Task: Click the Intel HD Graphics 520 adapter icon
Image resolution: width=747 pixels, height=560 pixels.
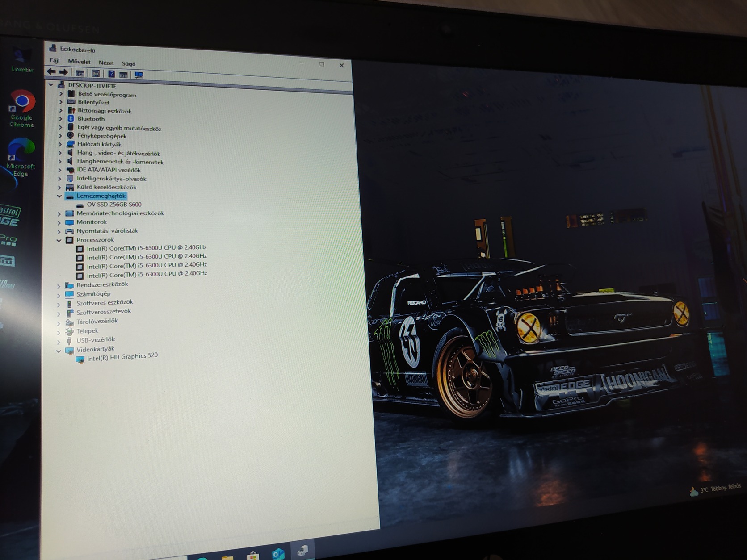Action: pos(80,359)
